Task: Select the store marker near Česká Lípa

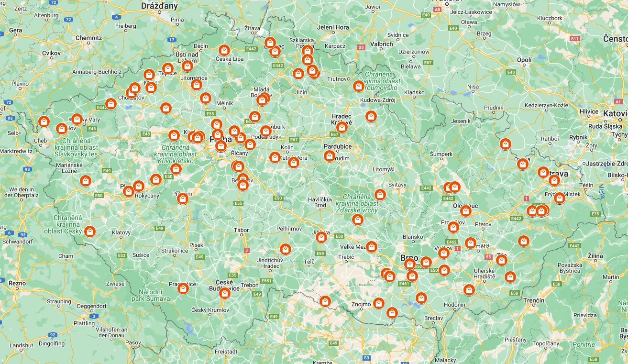Action: pyautogui.click(x=224, y=50)
